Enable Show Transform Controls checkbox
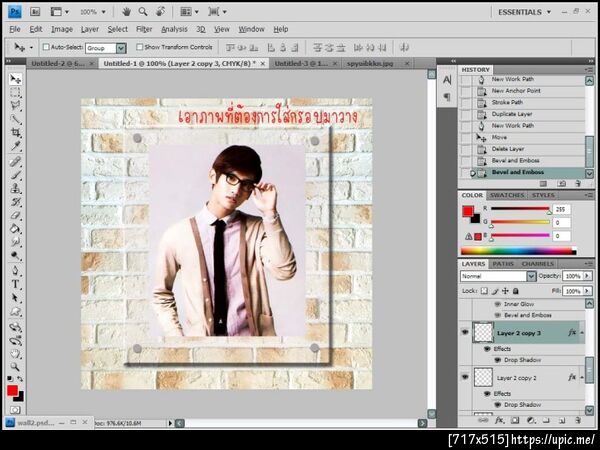Screen dimensions: 600x450 [x=140, y=47]
